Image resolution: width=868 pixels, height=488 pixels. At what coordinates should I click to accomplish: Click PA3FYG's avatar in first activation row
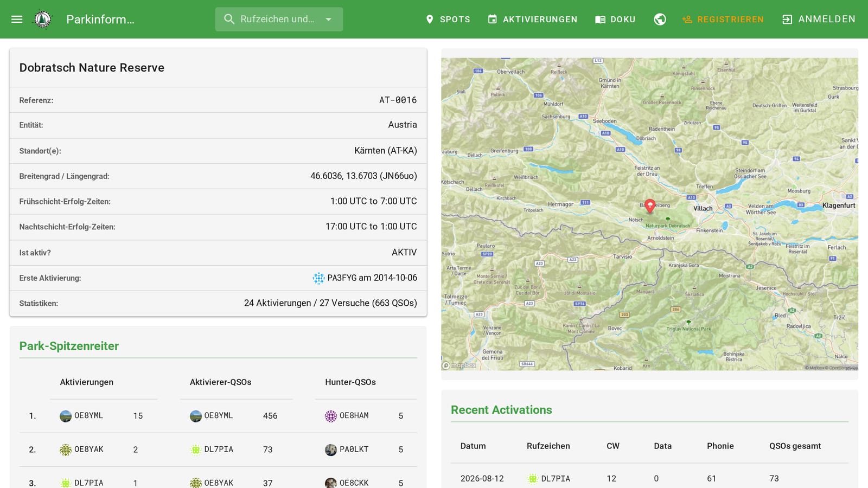318,278
